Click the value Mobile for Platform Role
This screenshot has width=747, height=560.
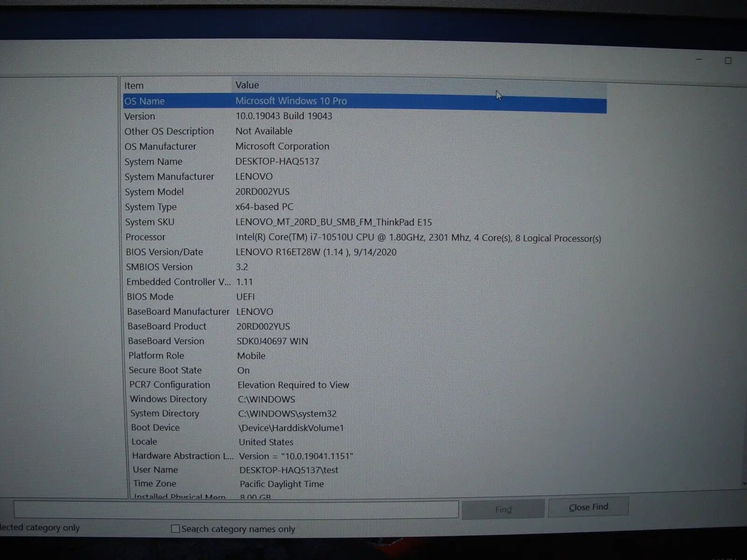(251, 356)
